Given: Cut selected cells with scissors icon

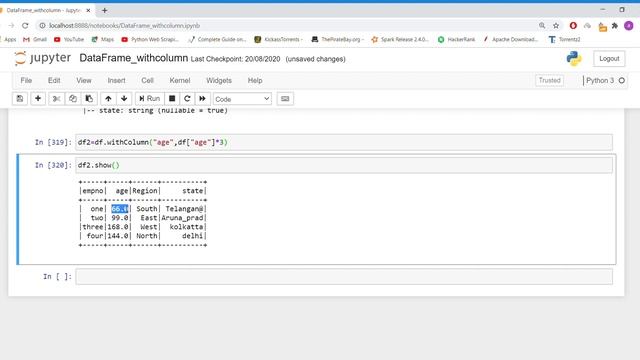Looking at the screenshot, I should [x=57, y=99].
